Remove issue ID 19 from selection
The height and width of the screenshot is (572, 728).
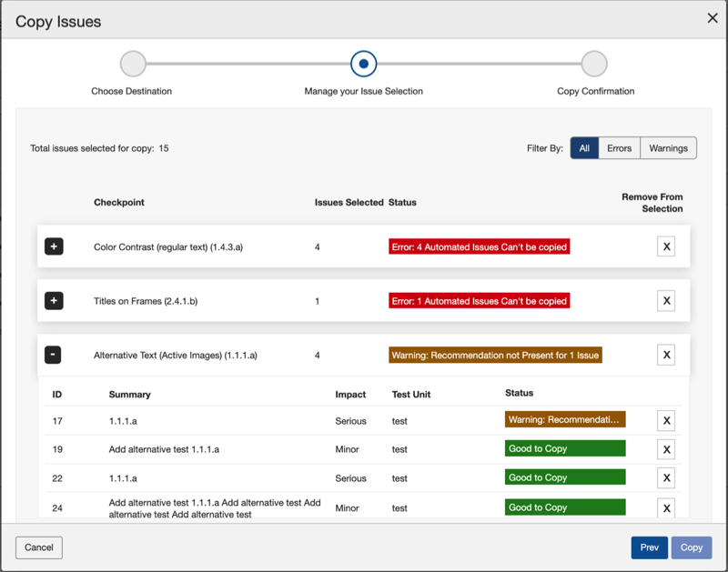667,449
